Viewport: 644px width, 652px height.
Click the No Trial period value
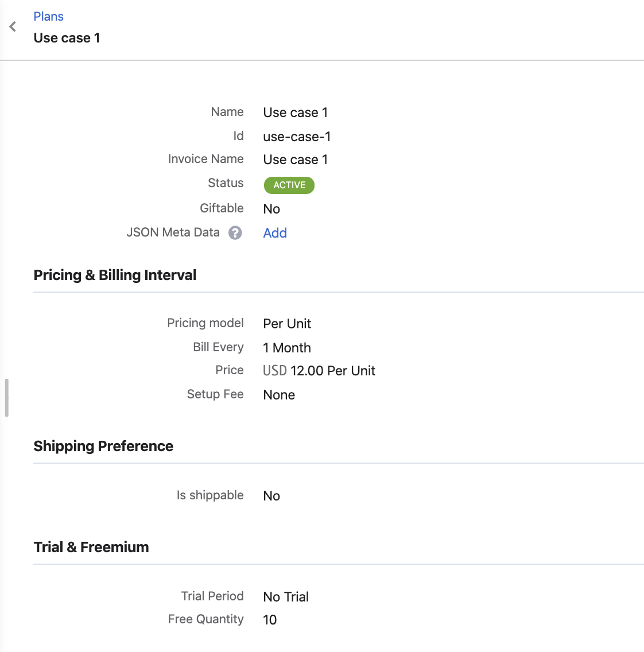click(286, 597)
